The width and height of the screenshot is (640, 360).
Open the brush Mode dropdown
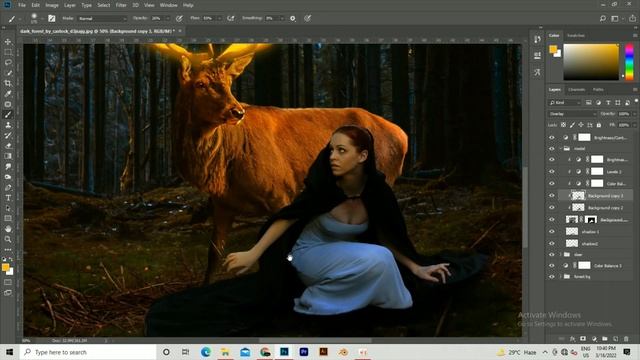click(x=102, y=18)
